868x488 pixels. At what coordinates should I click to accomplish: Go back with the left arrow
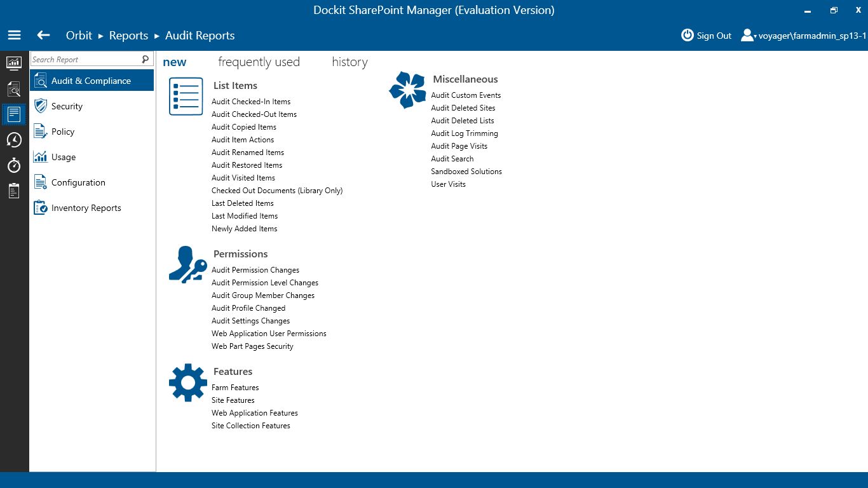[x=43, y=36]
